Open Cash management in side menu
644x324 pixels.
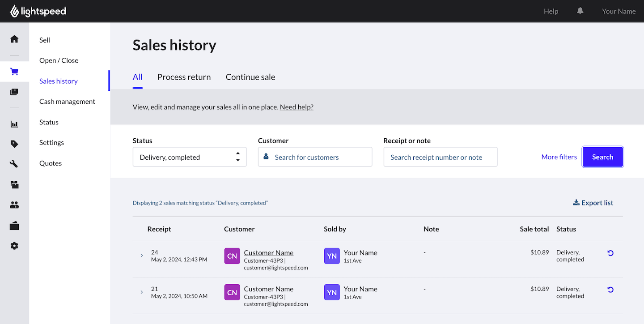coord(67,102)
